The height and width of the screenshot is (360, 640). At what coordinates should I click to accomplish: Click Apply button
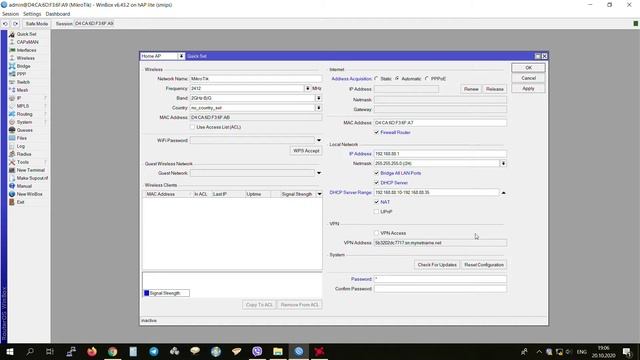[x=528, y=88]
